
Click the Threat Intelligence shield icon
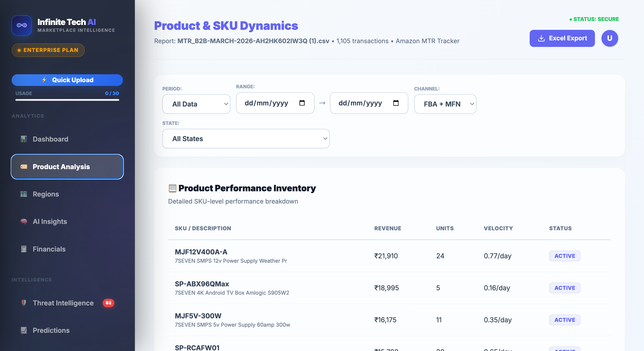point(24,303)
